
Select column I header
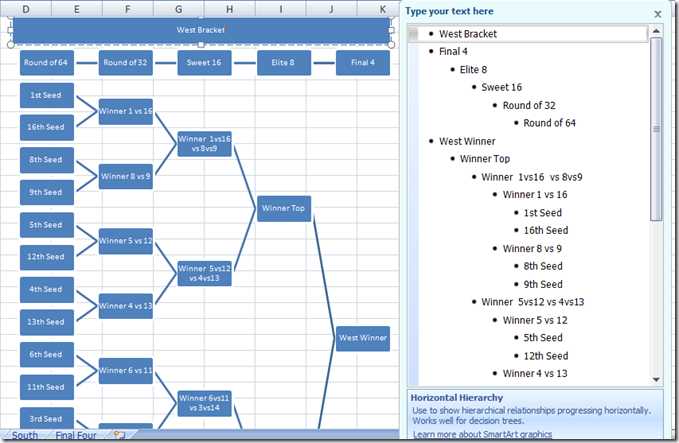tap(281, 9)
